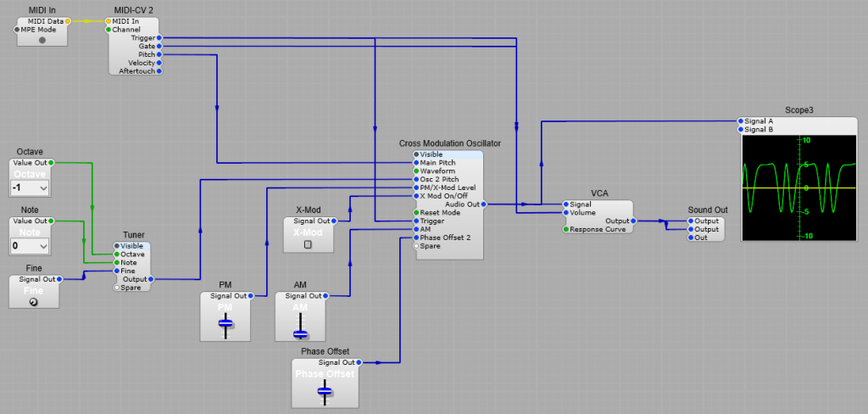868x414 pixels.
Task: Click the Waveform input pin on the oscillator
Action: click(416, 171)
